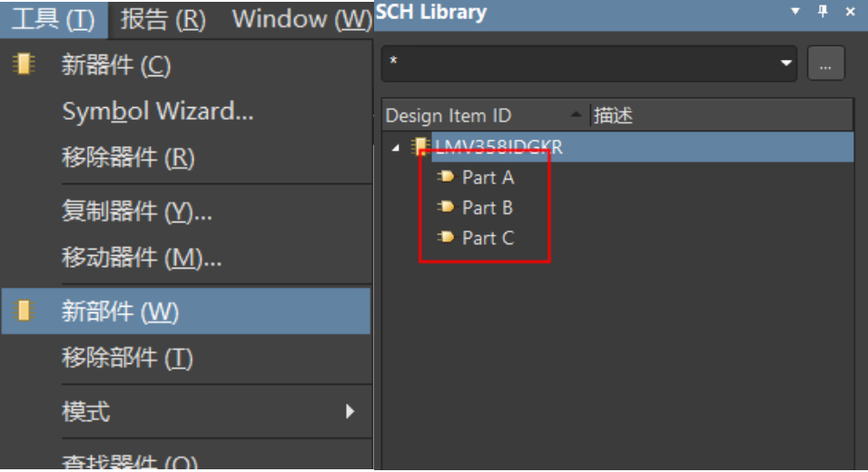
Task: Open the 报告 (R) menu
Action: click(163, 19)
